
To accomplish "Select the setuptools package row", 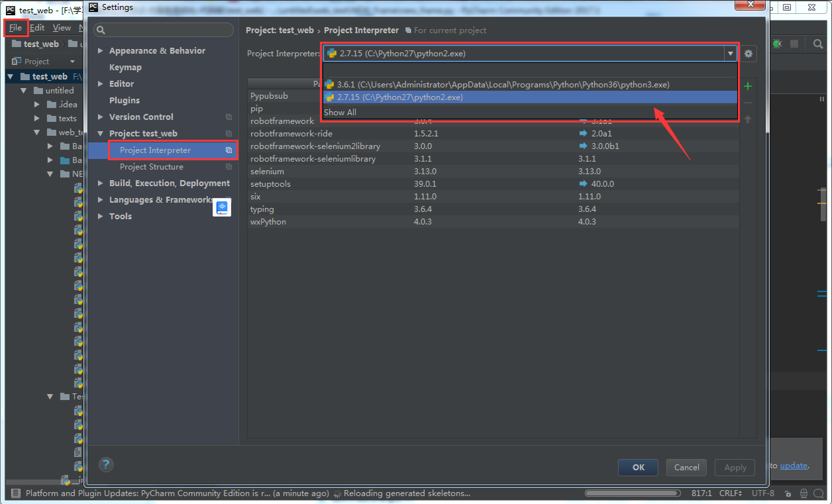I will point(494,184).
